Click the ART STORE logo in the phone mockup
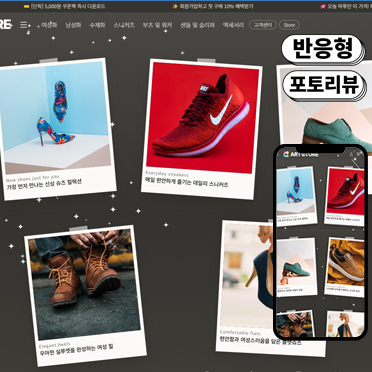 [301, 154]
